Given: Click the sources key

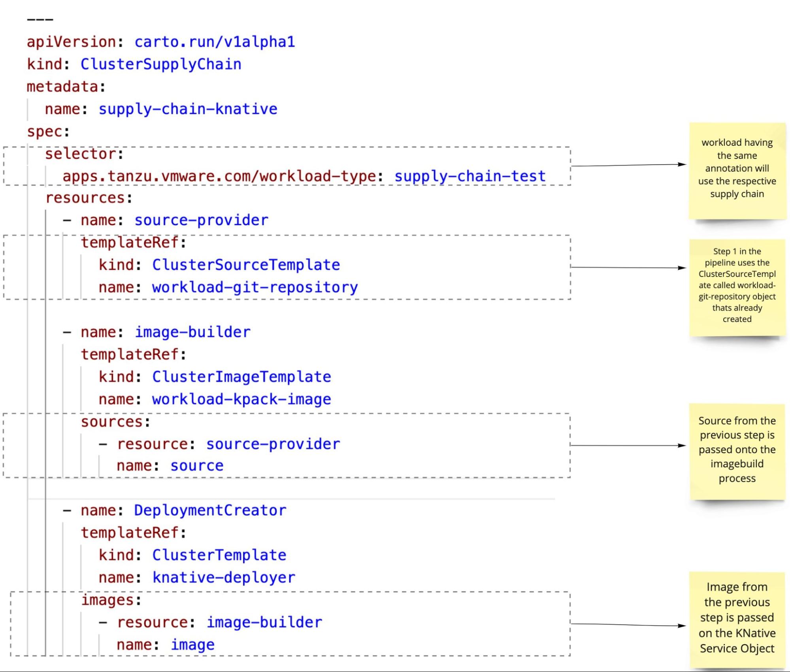Looking at the screenshot, I should [x=111, y=422].
